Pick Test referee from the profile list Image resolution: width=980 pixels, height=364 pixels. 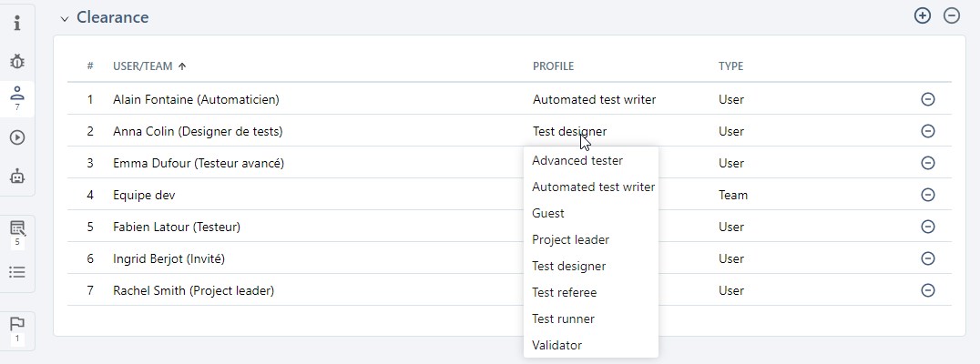point(564,292)
